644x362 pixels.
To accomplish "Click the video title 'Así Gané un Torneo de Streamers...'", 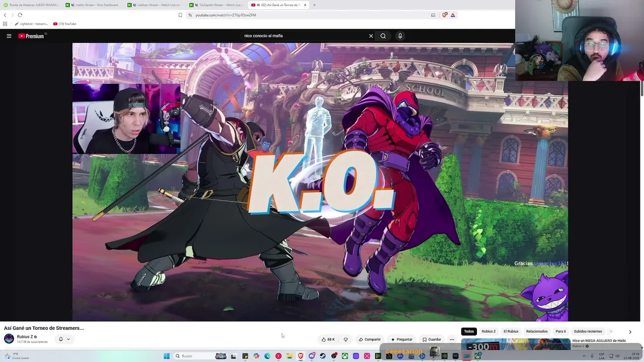I will tap(44, 328).
